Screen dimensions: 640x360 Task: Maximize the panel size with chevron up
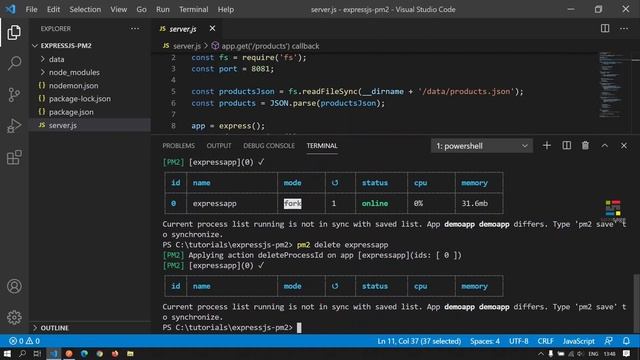(x=604, y=146)
